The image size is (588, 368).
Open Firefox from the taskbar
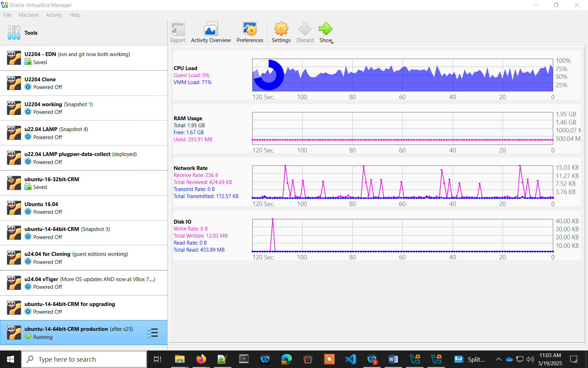(x=201, y=359)
